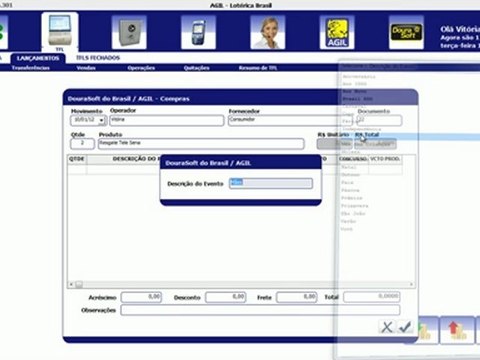This screenshot has height=360, width=480.
Task: Click the QTDE column header
Action: click(x=77, y=159)
